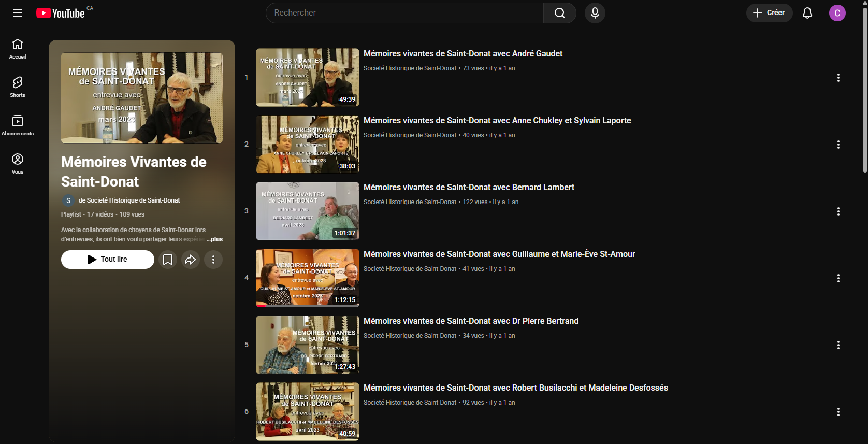Open Societé Historique de Saint-Donat channel link
This screenshot has width=868, height=444.
pyautogui.click(x=129, y=200)
